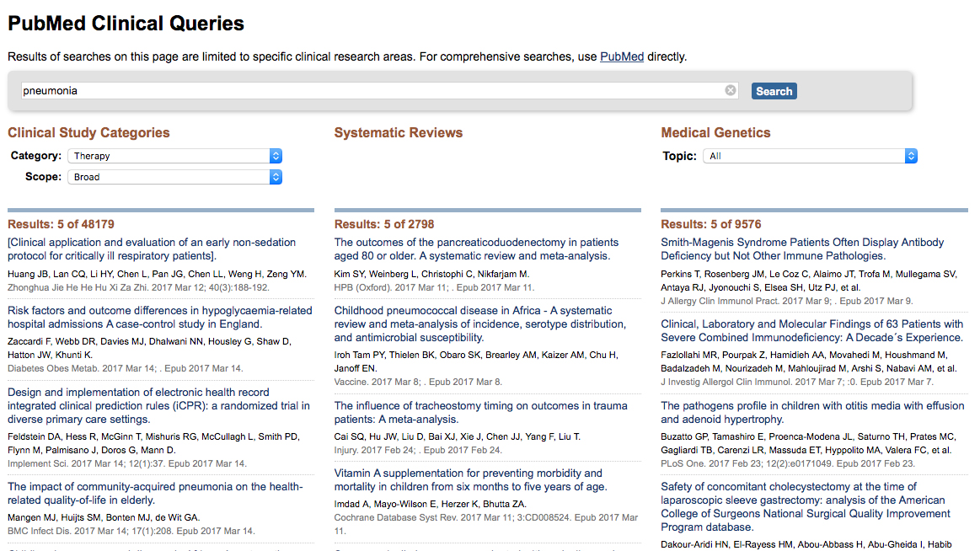Click citation 'Cochrane Database Syst Rev. 2017'

(486, 524)
